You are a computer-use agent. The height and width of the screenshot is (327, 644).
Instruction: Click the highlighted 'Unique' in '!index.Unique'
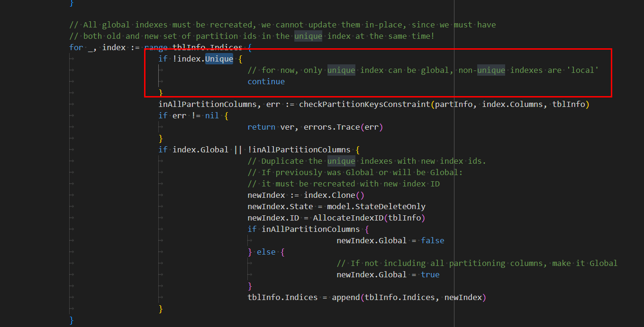[x=219, y=59]
